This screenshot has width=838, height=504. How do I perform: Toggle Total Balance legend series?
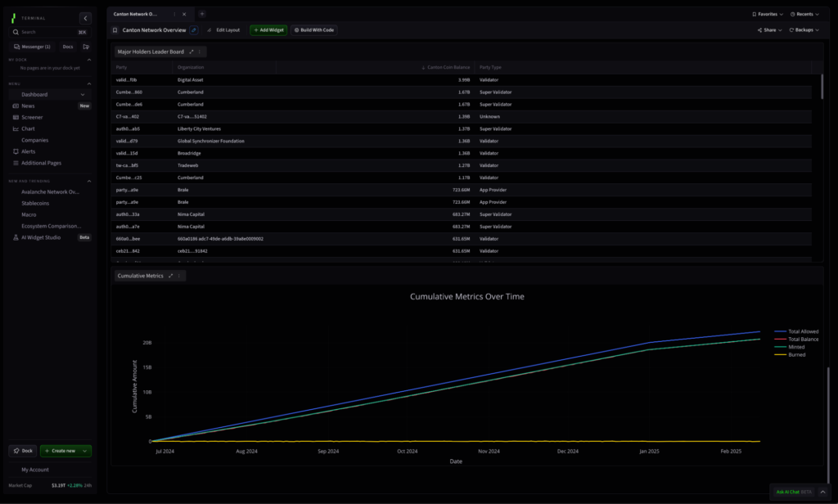(x=796, y=340)
